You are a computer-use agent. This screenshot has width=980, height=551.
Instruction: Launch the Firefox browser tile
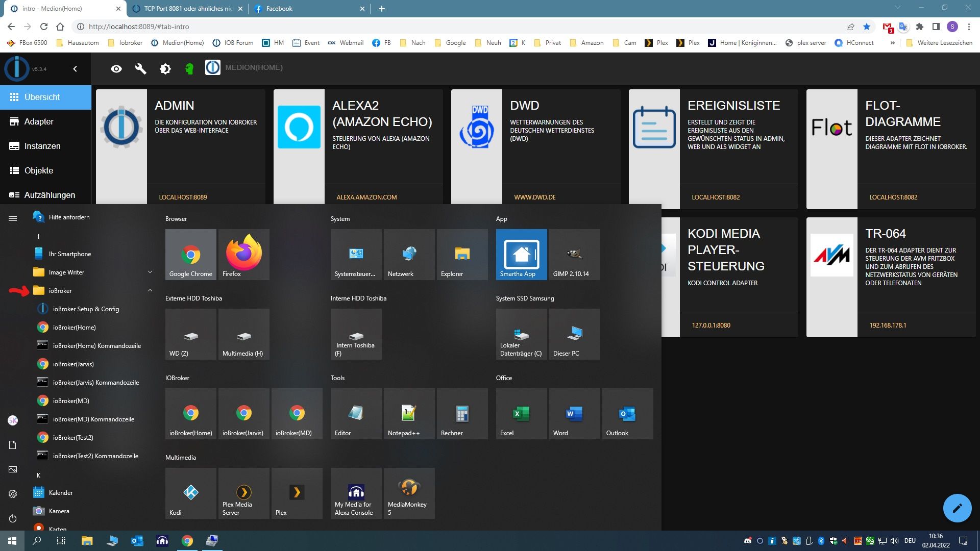[243, 254]
